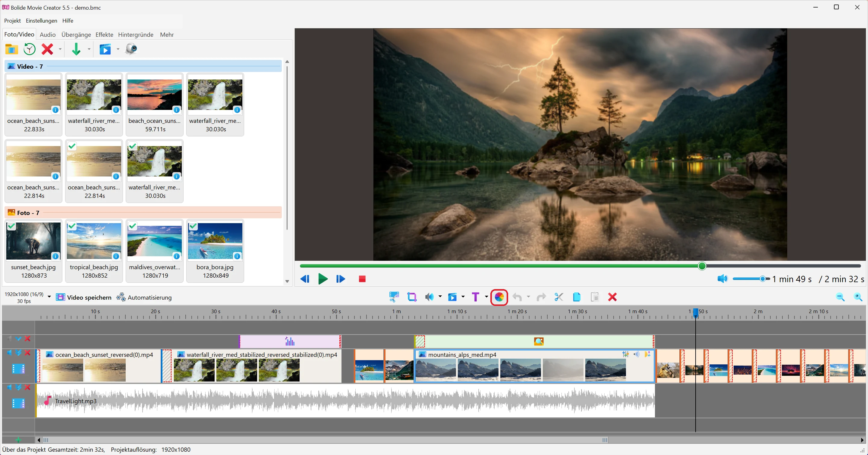Open the color wheel correction tool
Screen dimensions: 868x455
(x=499, y=297)
